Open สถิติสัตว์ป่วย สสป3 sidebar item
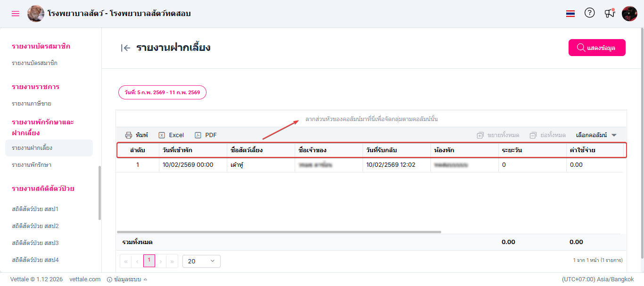This screenshot has width=644, height=286. [x=35, y=243]
